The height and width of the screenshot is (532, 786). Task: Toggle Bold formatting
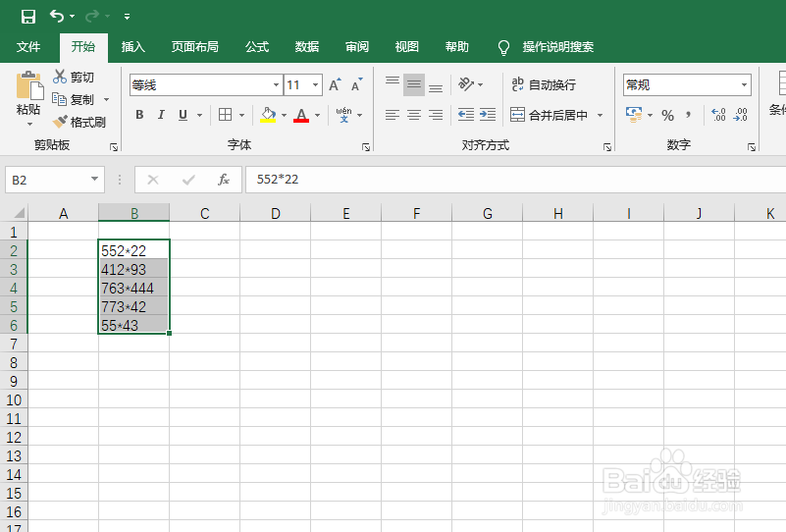point(140,115)
